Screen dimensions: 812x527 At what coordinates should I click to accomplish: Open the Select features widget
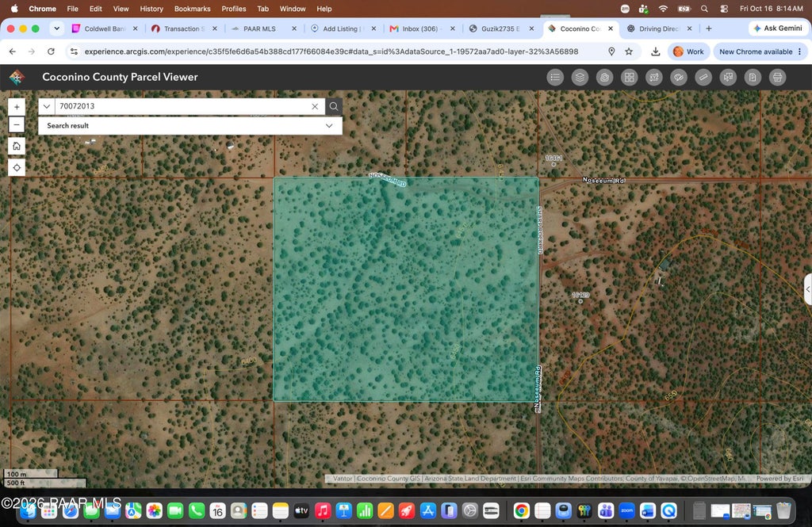pyautogui.click(x=728, y=77)
